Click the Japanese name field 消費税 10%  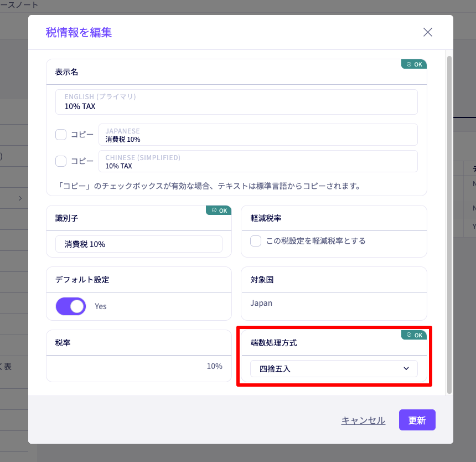pyautogui.click(x=257, y=135)
